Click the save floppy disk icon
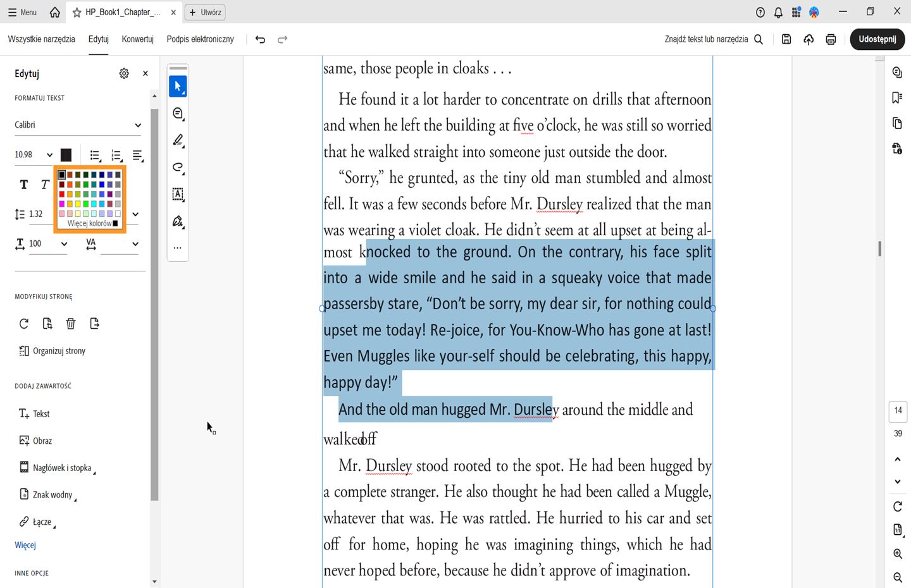The height and width of the screenshot is (588, 911). tap(786, 39)
